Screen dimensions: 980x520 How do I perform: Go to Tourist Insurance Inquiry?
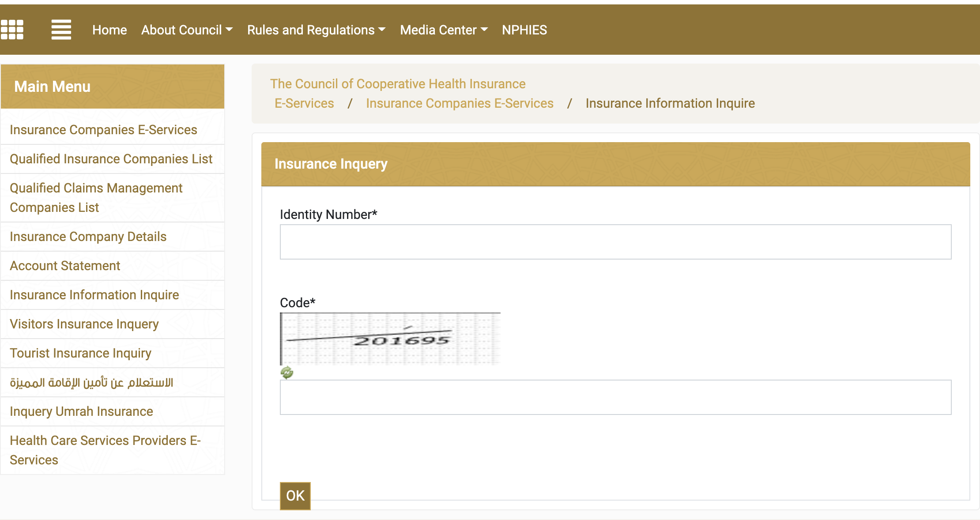[x=80, y=353]
